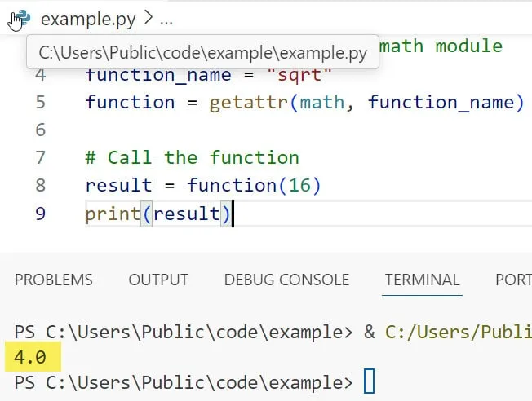Screen dimensions: 532x401
Task: Click line number 9 in the gutter
Action: [x=40, y=214]
